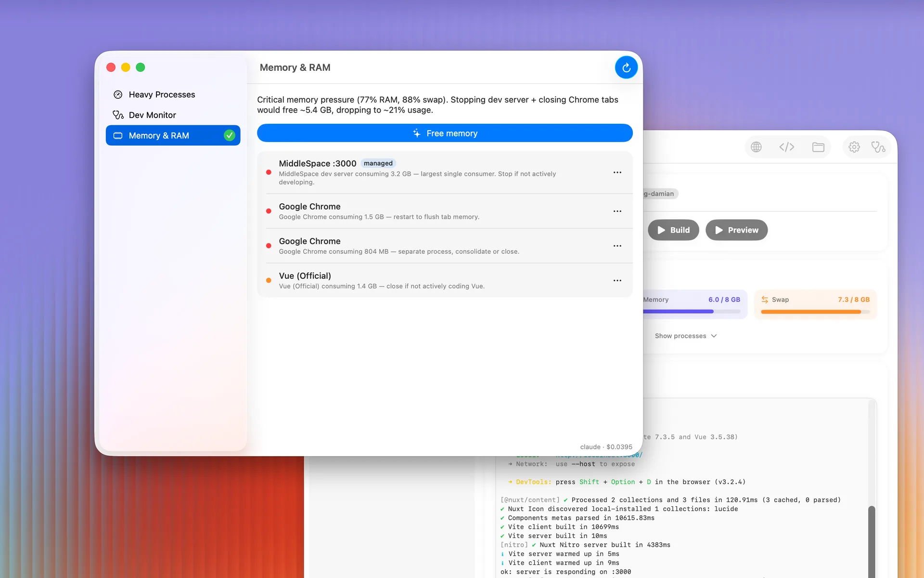This screenshot has height=578, width=924.
Task: Click the '7.3 / 8 GB' swap value
Action: point(854,300)
